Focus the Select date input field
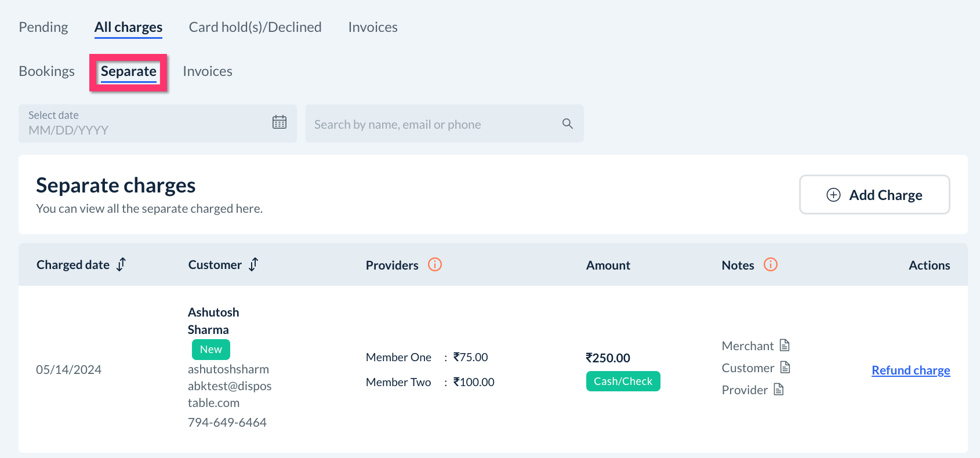Screen dimensions: 980x458 pyautogui.click(x=145, y=124)
